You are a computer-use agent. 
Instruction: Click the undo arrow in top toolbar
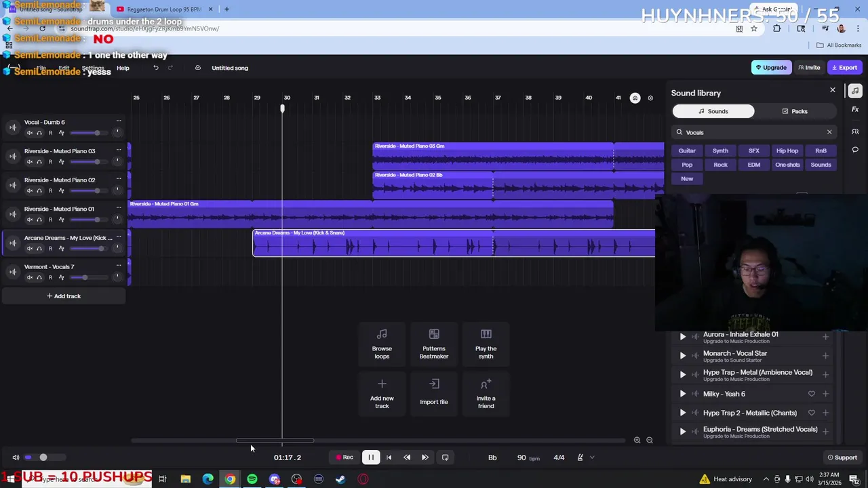click(155, 68)
